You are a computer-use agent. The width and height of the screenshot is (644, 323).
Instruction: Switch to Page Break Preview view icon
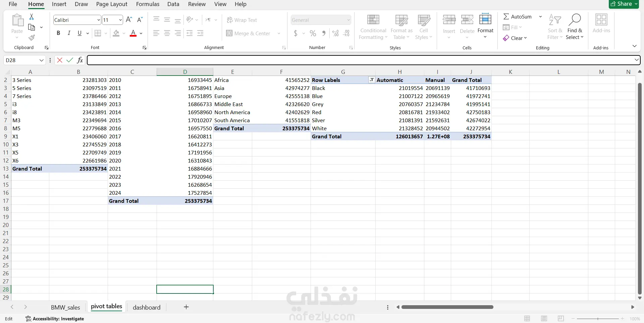[560, 319]
